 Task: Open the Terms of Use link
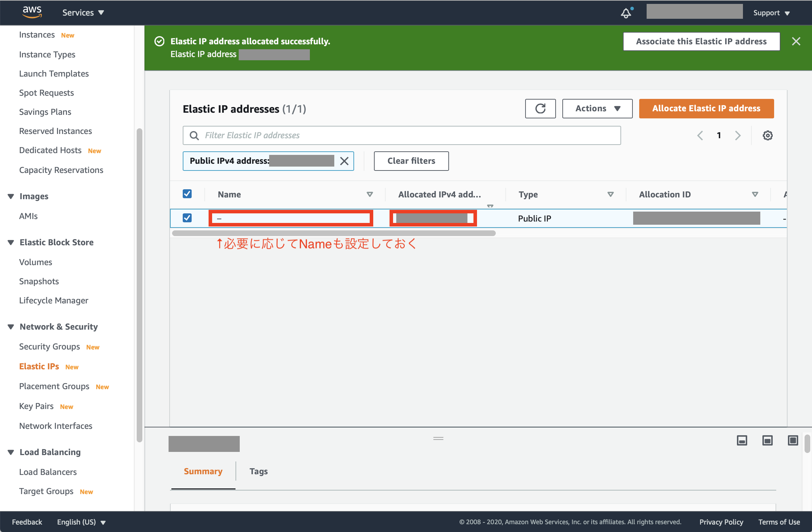779,522
